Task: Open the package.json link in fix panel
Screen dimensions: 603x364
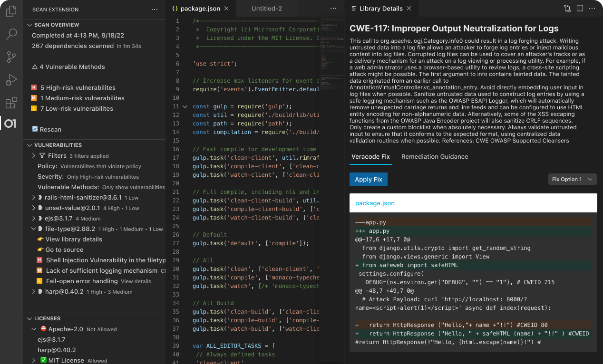Action: (x=375, y=203)
